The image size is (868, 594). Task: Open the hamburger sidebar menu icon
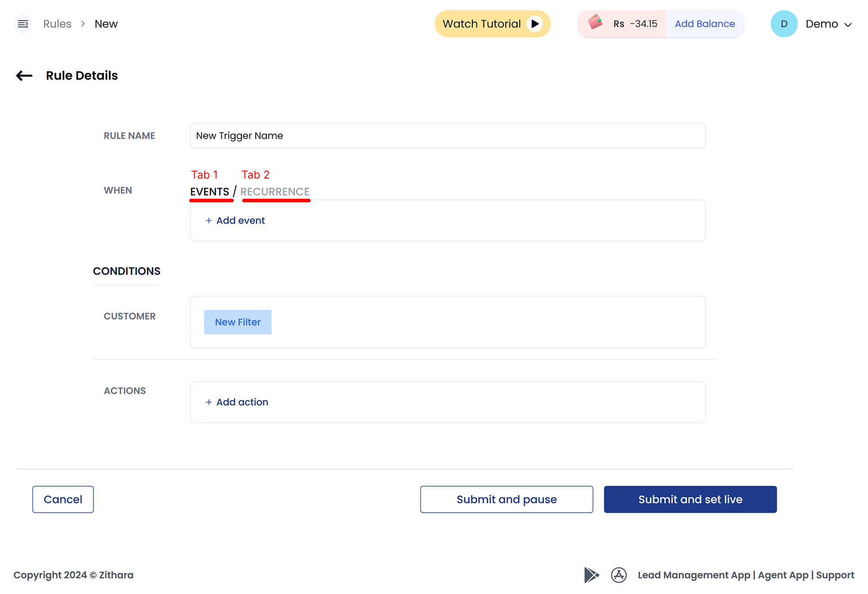click(23, 24)
